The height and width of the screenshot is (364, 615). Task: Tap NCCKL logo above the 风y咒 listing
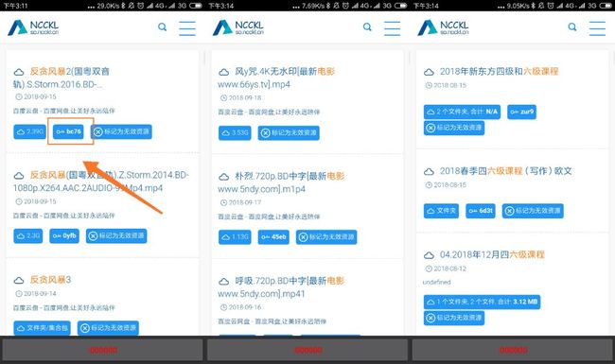pos(238,27)
